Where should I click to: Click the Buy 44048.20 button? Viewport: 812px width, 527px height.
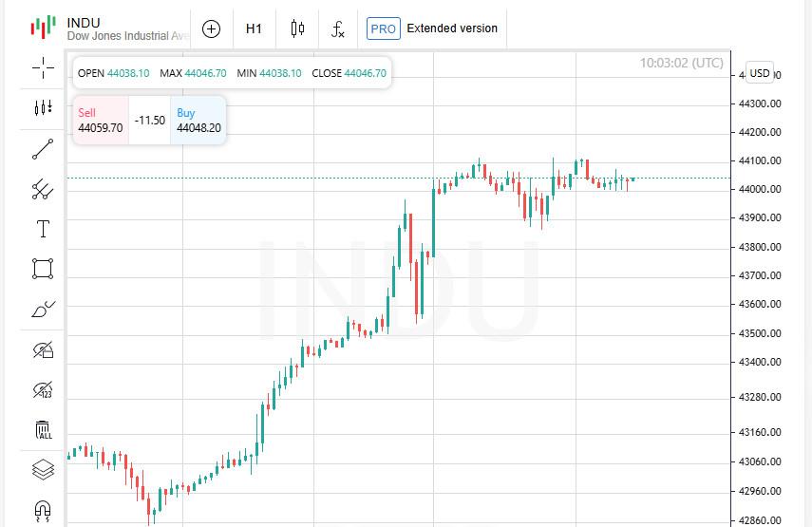[x=198, y=120]
